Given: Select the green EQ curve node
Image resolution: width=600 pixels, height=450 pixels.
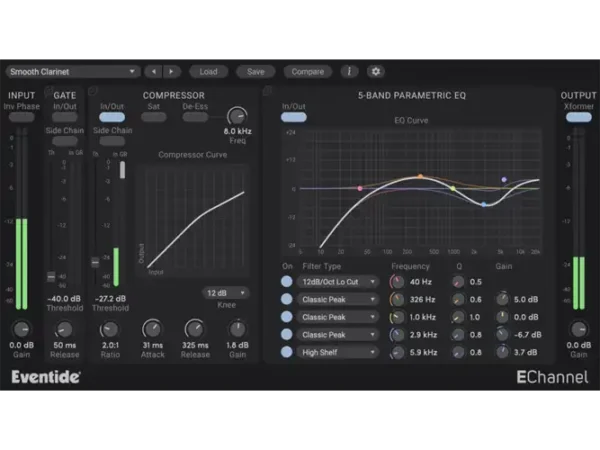Looking at the screenshot, I should click(x=453, y=188).
